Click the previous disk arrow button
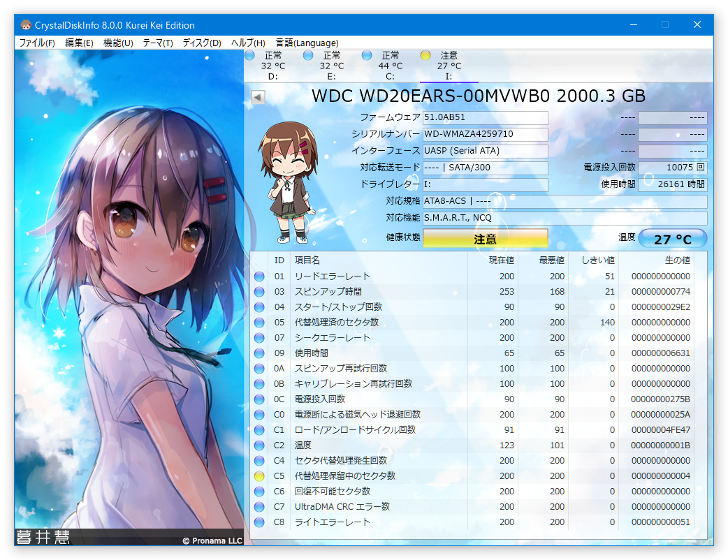The width and height of the screenshot is (728, 560). [x=258, y=97]
